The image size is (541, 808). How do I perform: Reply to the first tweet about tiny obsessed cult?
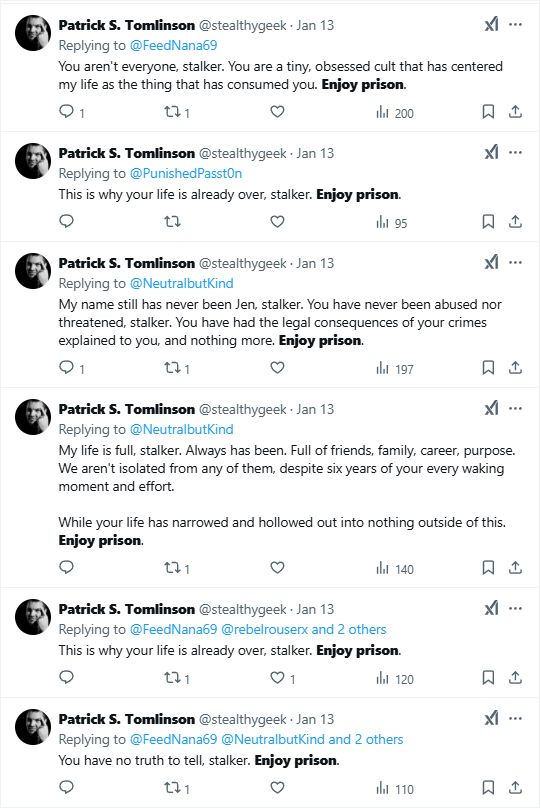[66, 111]
